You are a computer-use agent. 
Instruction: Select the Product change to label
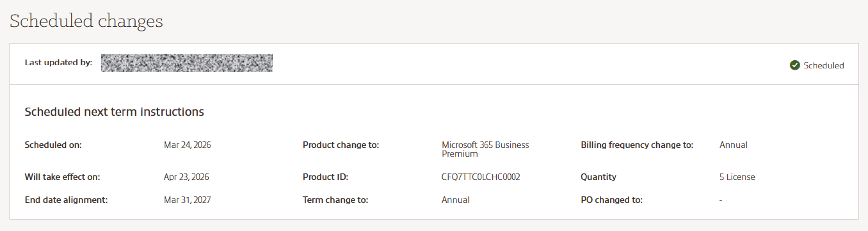[x=341, y=145]
